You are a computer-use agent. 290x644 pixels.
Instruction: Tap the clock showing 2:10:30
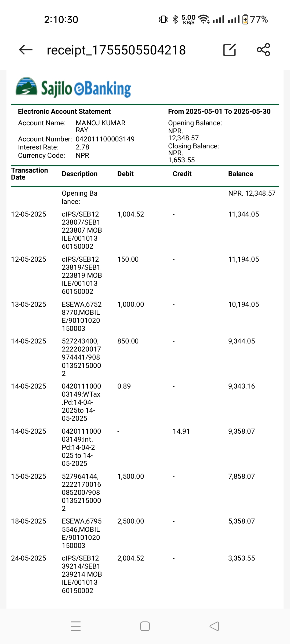[61, 20]
